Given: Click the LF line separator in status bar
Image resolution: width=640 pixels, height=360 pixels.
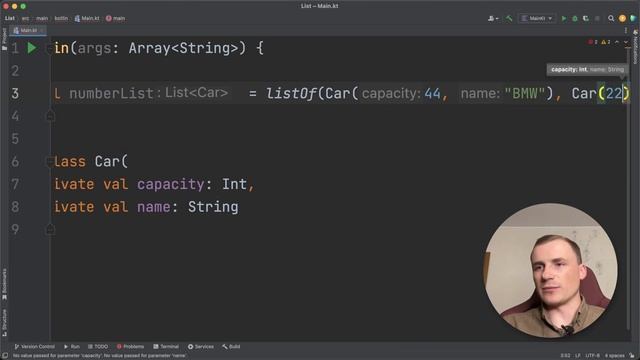Looking at the screenshot, I should pyautogui.click(x=578, y=356).
